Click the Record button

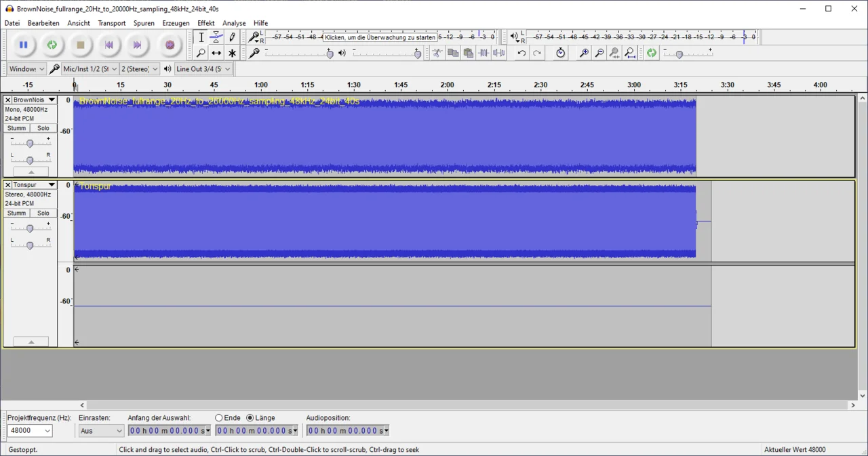pos(170,45)
